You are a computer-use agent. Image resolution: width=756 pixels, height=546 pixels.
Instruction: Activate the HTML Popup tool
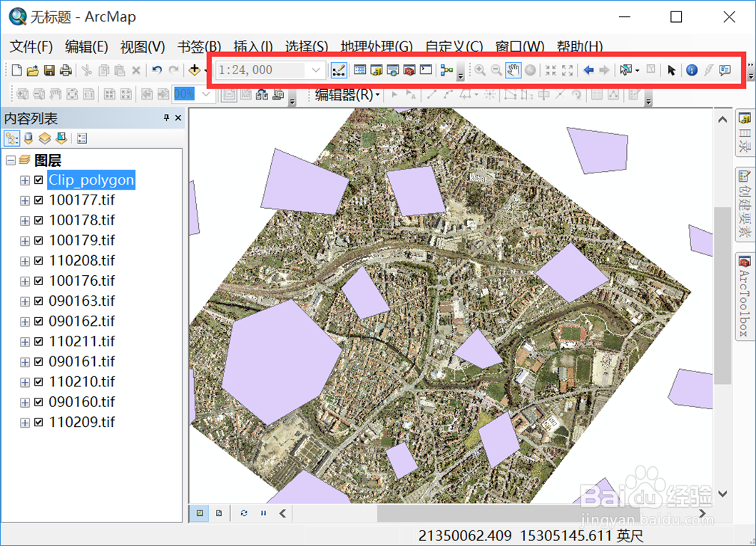725,71
